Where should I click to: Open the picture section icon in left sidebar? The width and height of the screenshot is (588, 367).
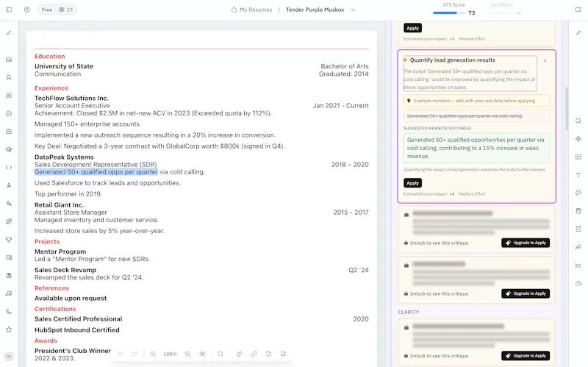tap(9, 60)
